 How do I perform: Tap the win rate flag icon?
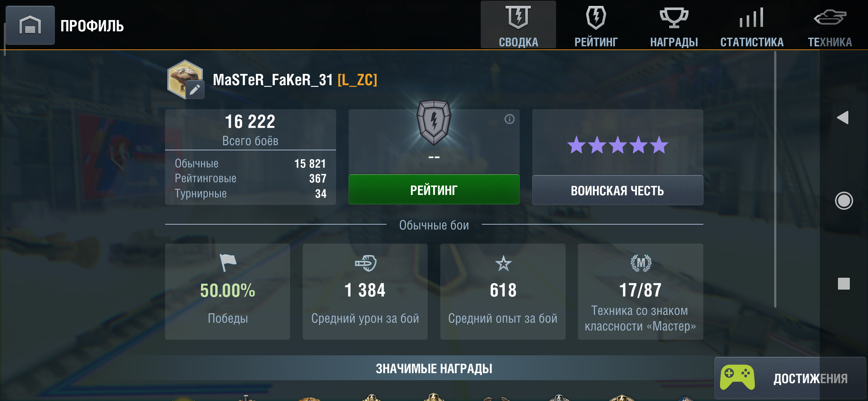(227, 263)
